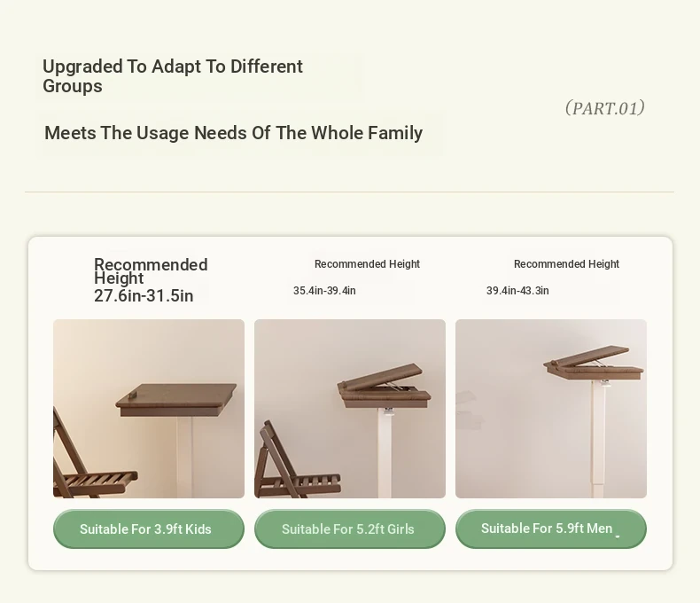The image size is (700, 603).
Task: Select the Meets The Usage Needs subtitle
Action: (x=234, y=133)
